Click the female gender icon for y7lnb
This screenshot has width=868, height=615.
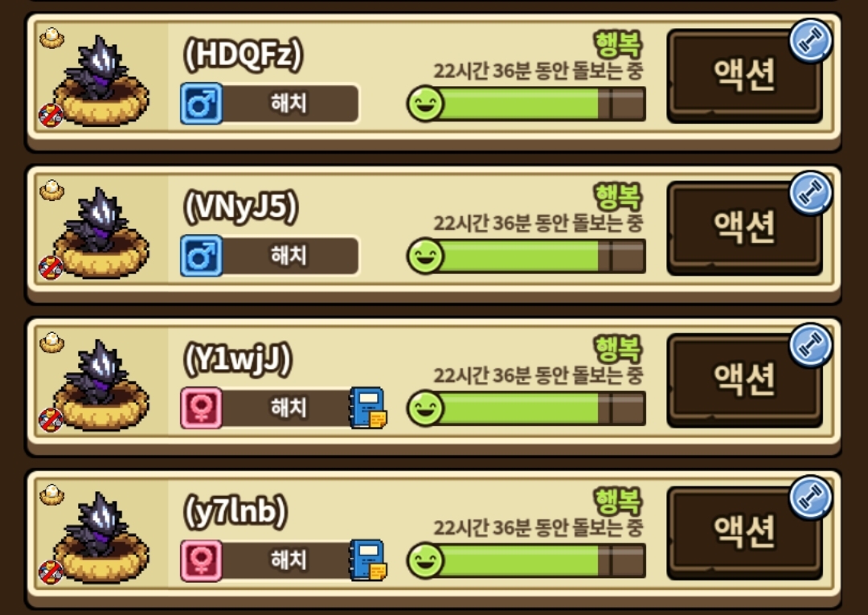coord(202,561)
